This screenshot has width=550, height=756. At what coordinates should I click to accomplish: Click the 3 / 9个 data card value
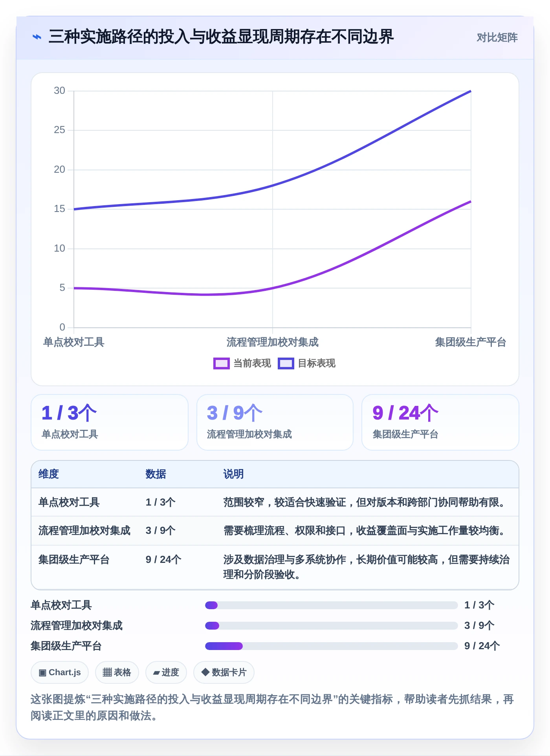[235, 413]
